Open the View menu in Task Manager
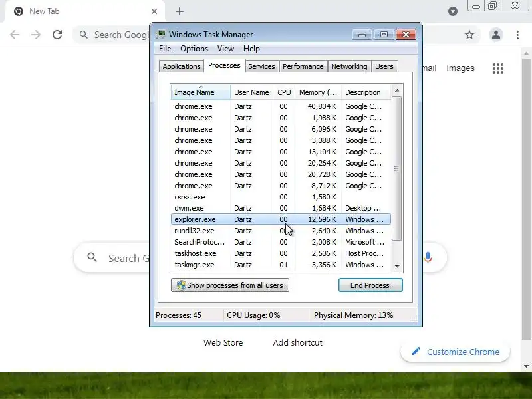This screenshot has width=532, height=399. click(225, 49)
